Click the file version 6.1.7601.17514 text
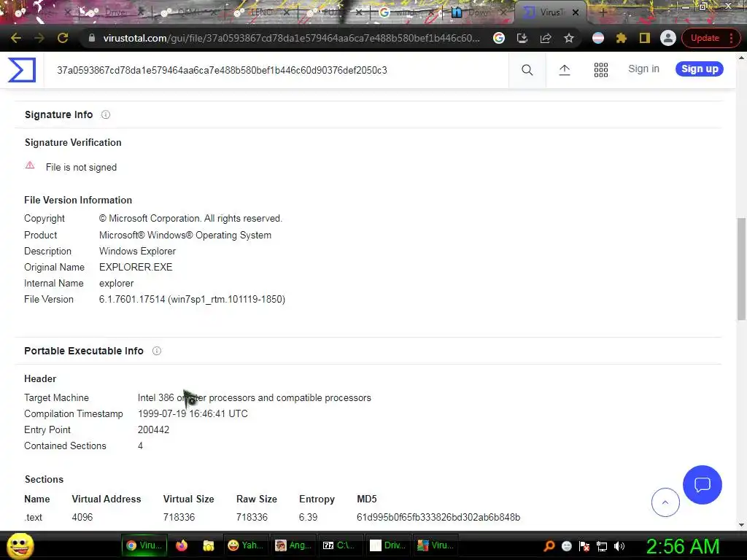 (x=192, y=299)
